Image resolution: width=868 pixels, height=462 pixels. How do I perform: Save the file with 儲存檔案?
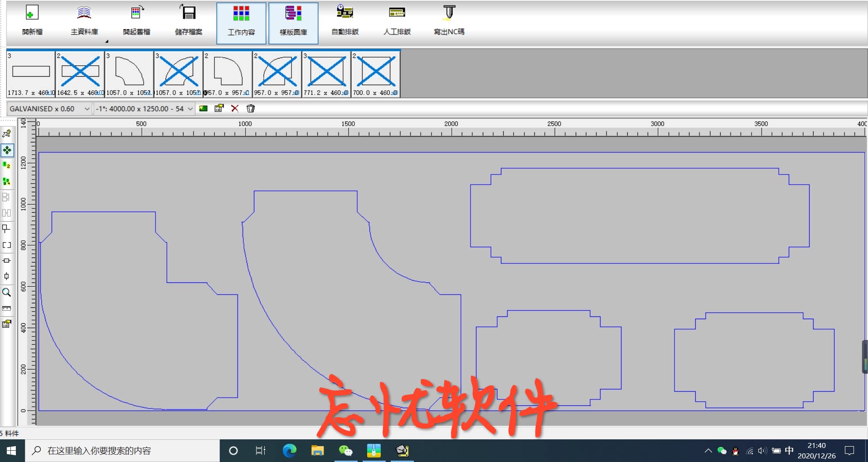[189, 20]
